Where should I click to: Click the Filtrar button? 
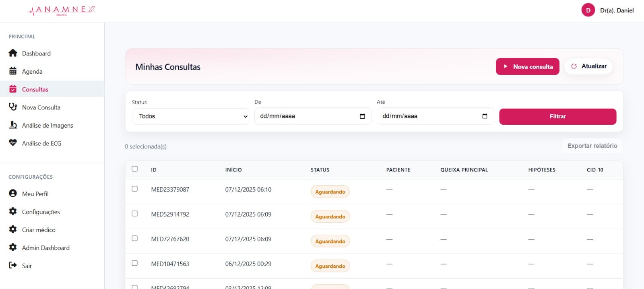(x=558, y=116)
